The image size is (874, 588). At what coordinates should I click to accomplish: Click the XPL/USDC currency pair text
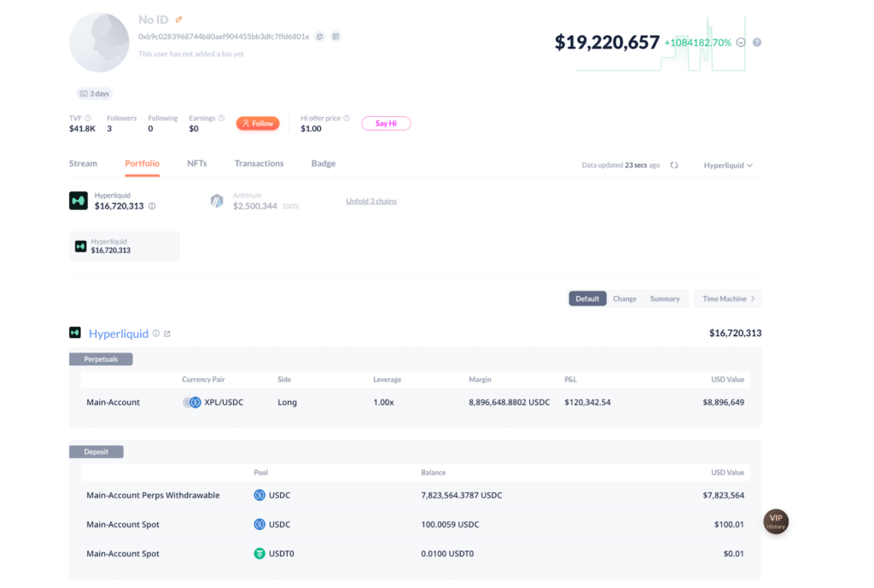coord(224,403)
